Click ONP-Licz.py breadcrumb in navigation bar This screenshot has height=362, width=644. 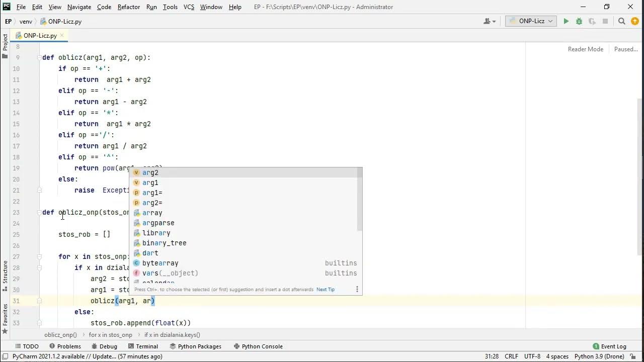[61, 22]
